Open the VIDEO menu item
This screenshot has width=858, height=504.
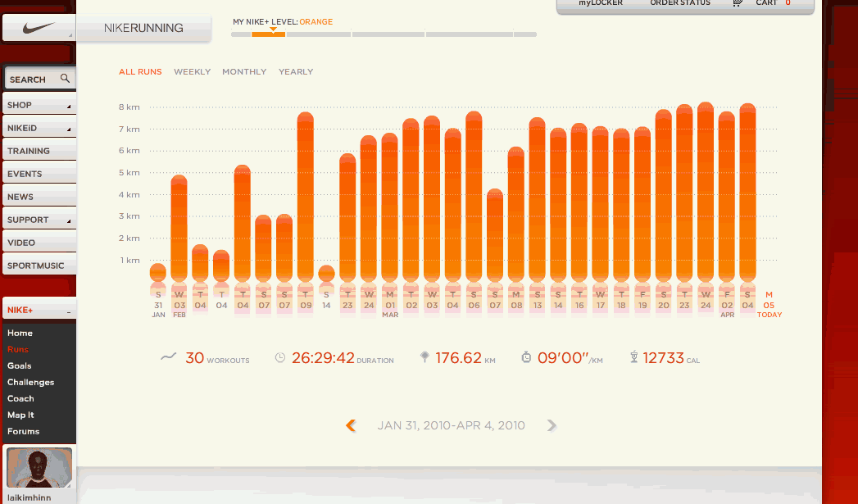(x=39, y=243)
